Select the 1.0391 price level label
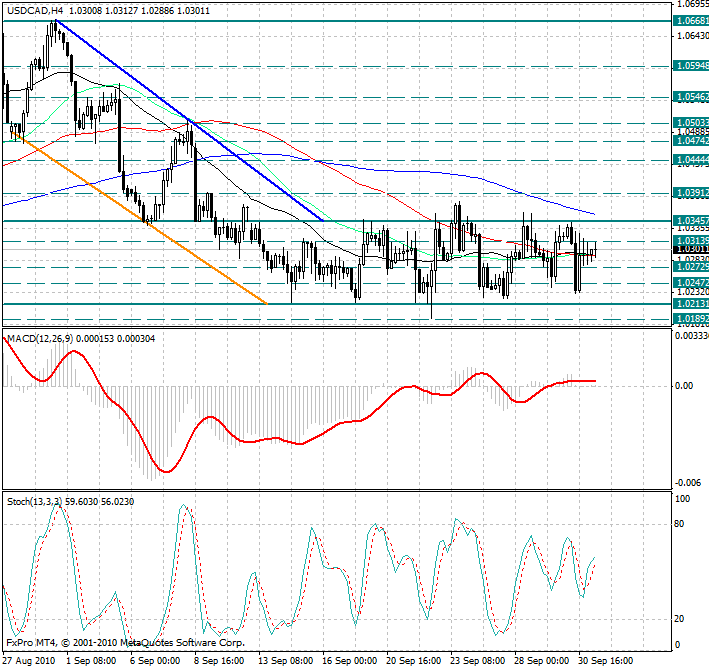This screenshot has width=709, height=668. pos(691,193)
